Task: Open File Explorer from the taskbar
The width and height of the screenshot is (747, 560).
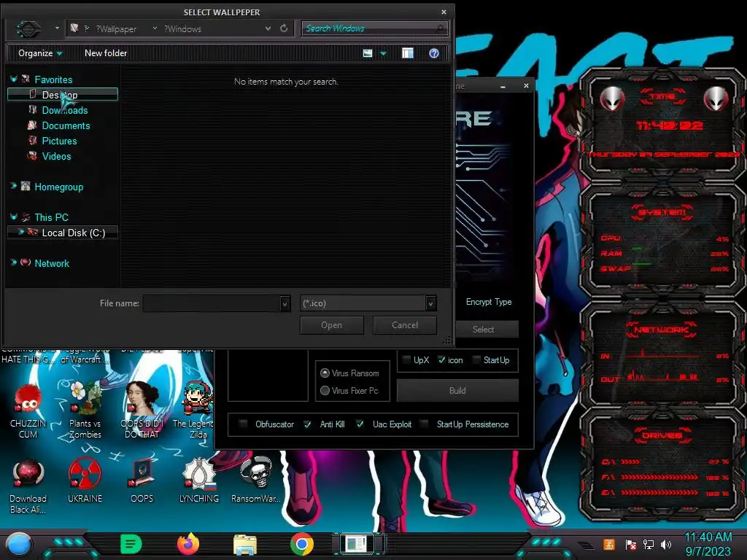Action: pyautogui.click(x=245, y=545)
